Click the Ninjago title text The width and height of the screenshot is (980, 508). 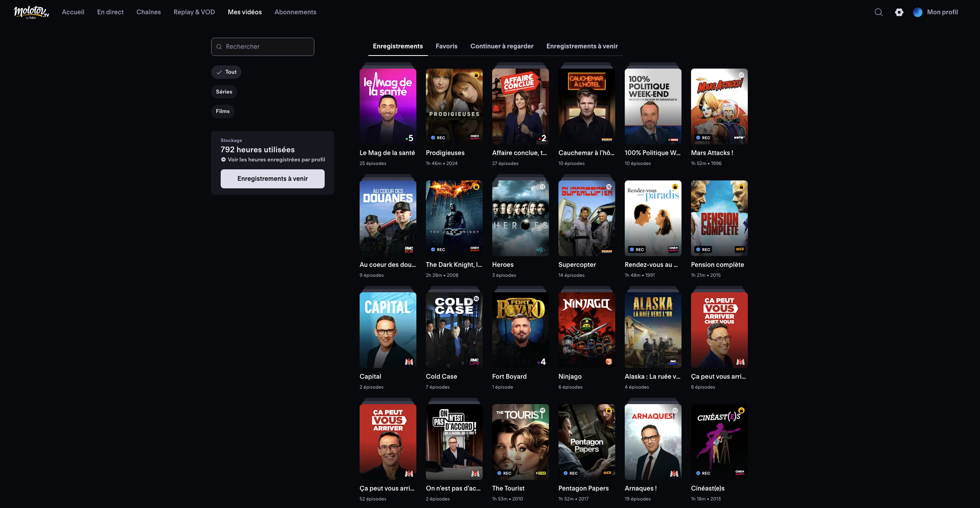click(x=570, y=377)
